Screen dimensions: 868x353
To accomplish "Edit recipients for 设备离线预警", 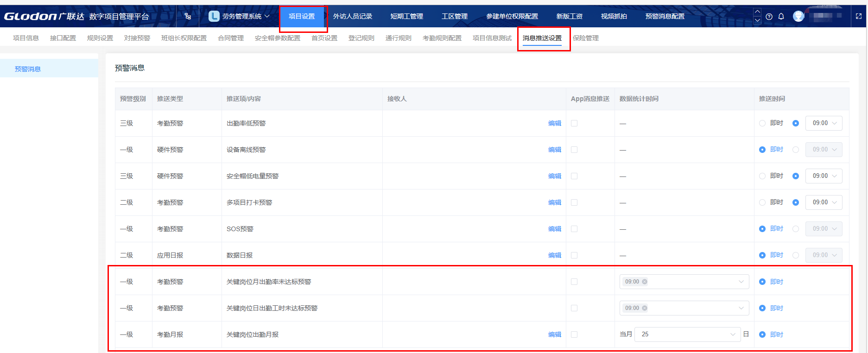I will (555, 150).
